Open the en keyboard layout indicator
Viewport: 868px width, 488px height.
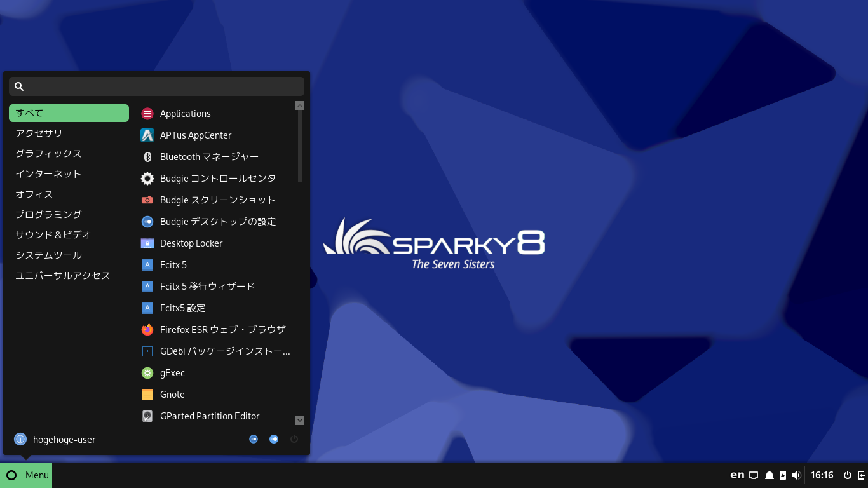737,475
